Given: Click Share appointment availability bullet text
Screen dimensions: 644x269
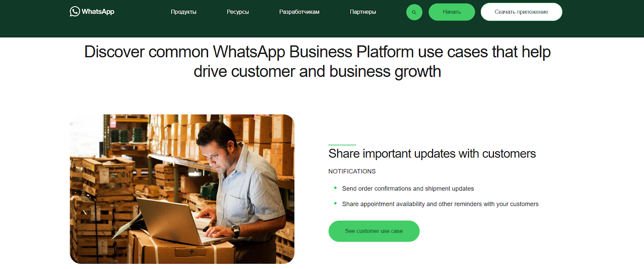Looking at the screenshot, I should coord(440,204).
